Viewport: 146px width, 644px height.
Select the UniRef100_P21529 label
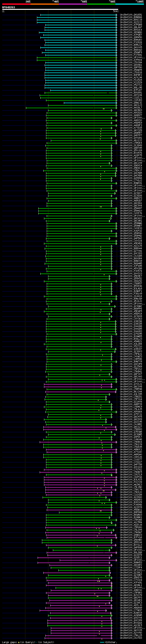point(131,83)
